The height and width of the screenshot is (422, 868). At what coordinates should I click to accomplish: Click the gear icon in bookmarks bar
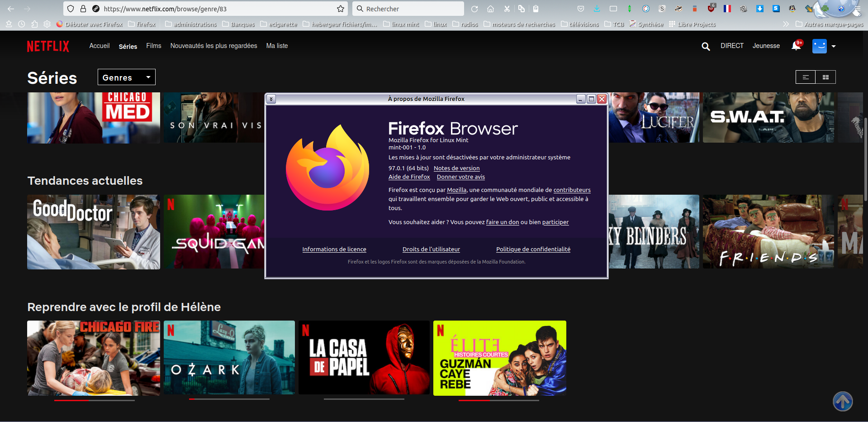47,24
